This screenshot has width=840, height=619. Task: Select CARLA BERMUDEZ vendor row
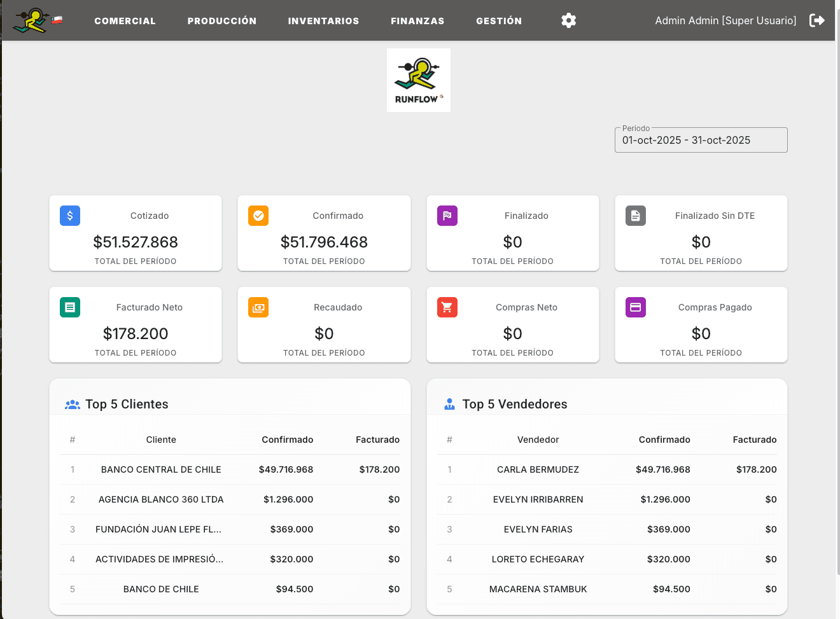click(538, 469)
